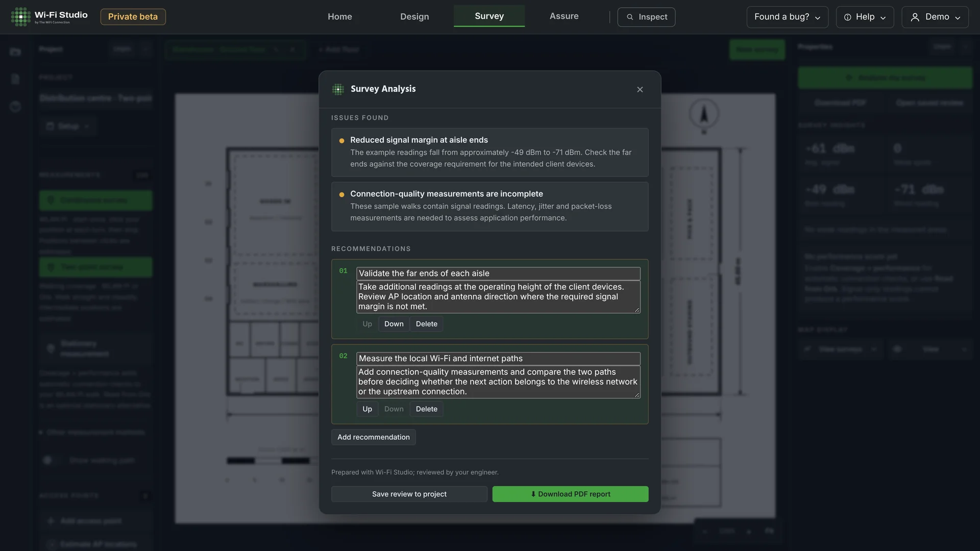This screenshot has height=551, width=980.
Task: Open the Demo account menu
Action: click(x=935, y=17)
